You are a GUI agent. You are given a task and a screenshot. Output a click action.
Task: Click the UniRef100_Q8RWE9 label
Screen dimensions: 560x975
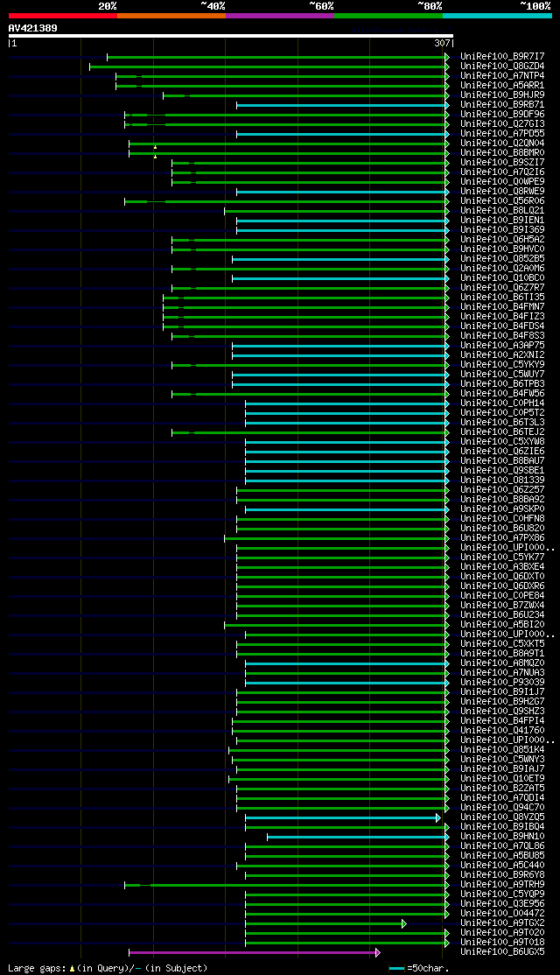502,192
